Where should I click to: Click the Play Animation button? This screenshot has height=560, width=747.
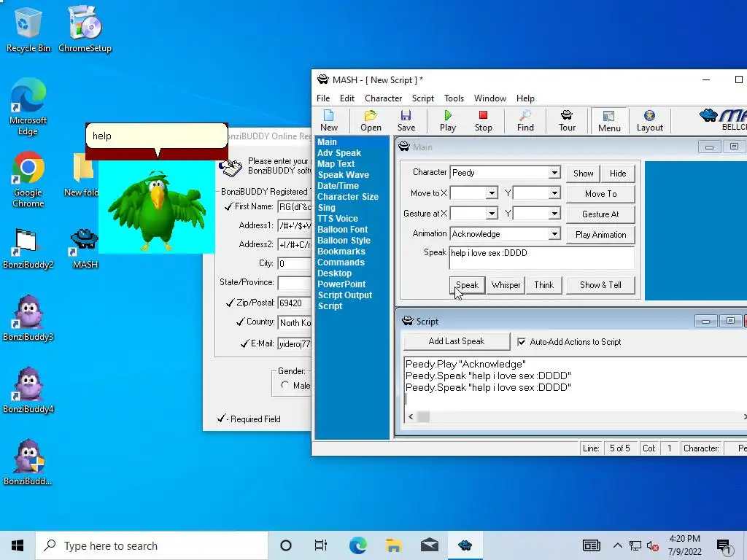tap(600, 235)
